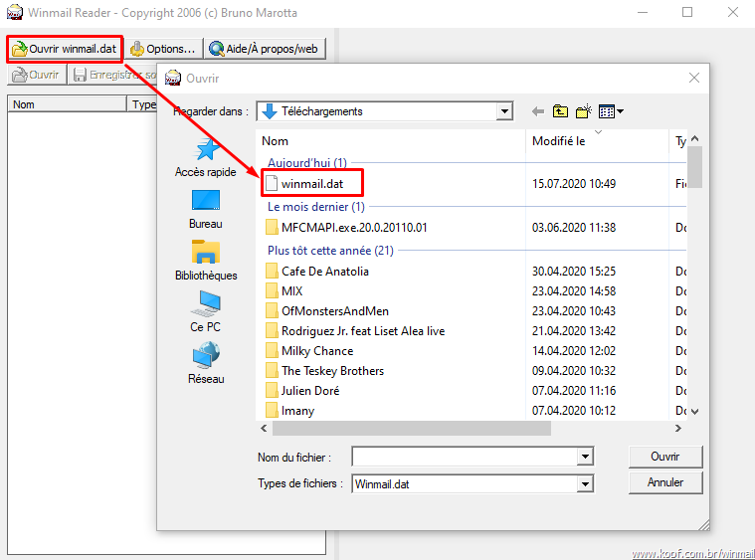Open the Options toolbar button
Screen dimensions: 755x560
click(162, 49)
